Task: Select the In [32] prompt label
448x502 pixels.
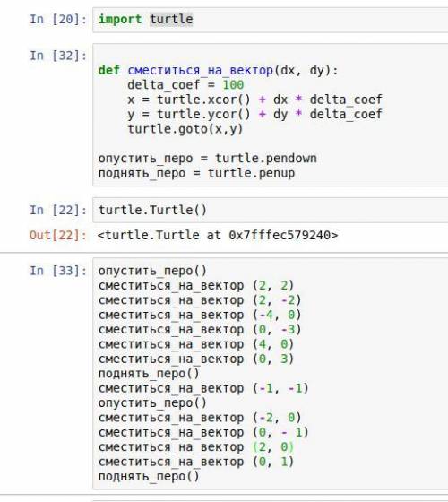Action: pyautogui.click(x=58, y=56)
